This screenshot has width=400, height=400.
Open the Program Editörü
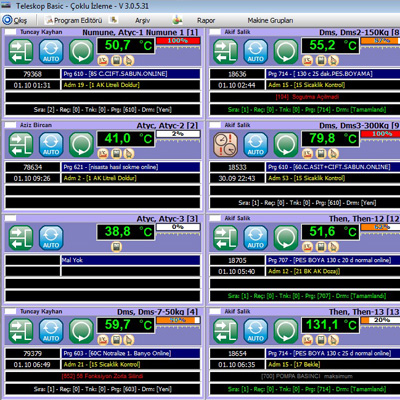[74, 20]
